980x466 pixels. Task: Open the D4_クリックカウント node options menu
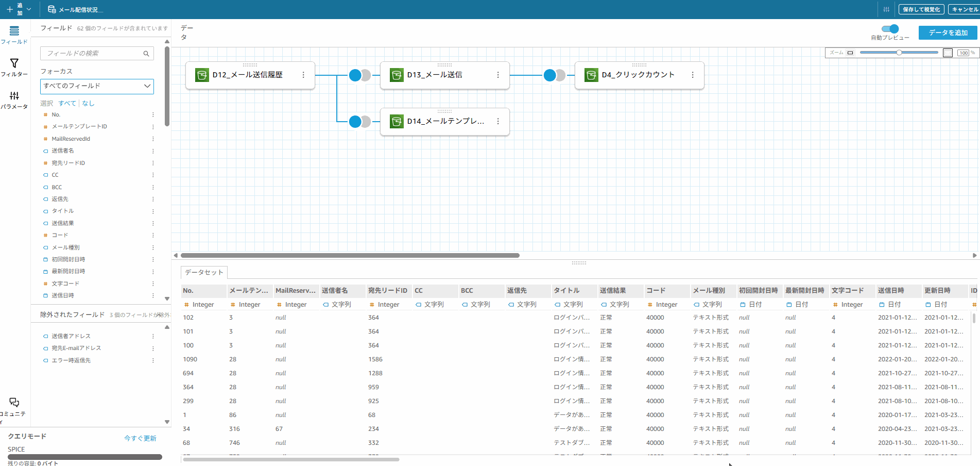693,75
